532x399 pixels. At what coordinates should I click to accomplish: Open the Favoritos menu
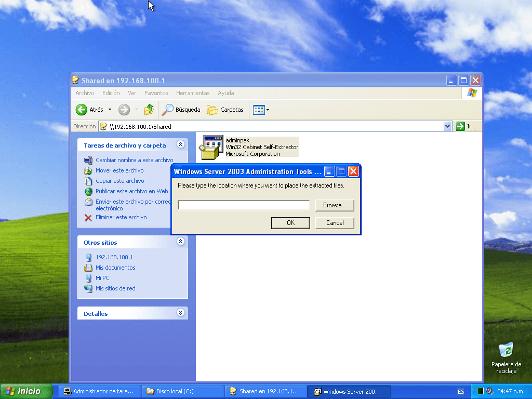click(x=156, y=93)
